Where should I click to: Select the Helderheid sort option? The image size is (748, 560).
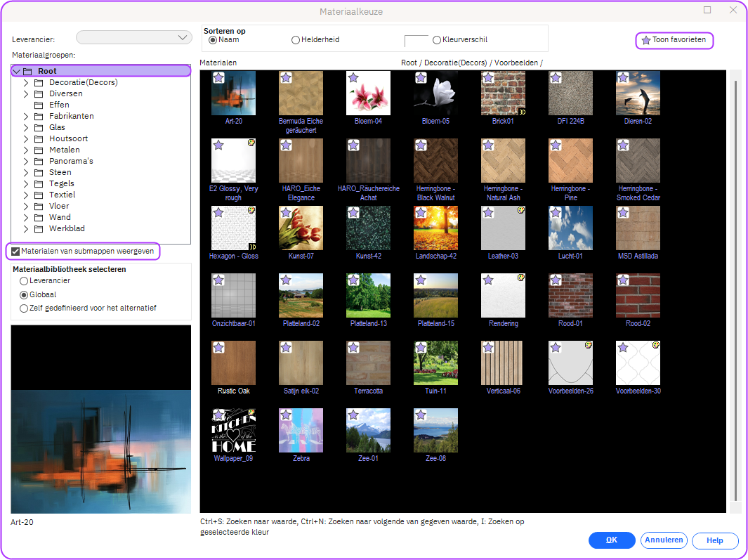[296, 40]
